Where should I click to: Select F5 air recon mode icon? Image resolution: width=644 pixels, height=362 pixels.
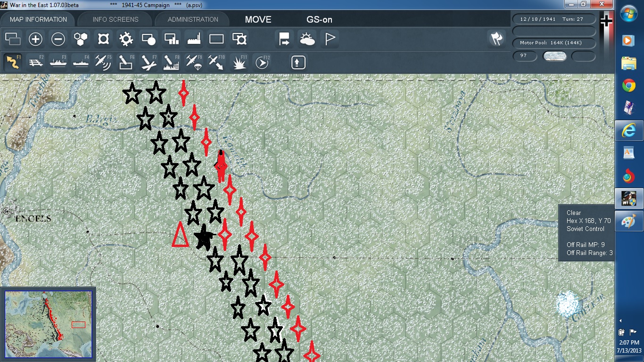pos(103,62)
